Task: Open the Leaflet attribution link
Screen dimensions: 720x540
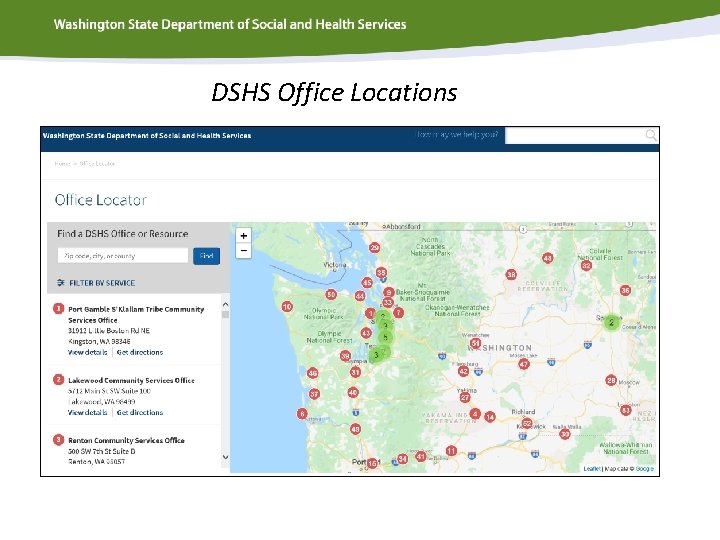Action: [592, 469]
